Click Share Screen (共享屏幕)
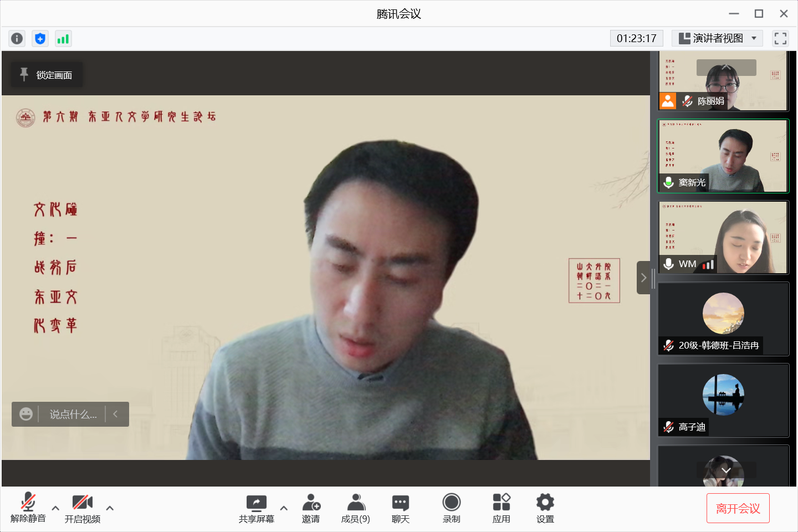798x532 pixels. pyautogui.click(x=256, y=508)
